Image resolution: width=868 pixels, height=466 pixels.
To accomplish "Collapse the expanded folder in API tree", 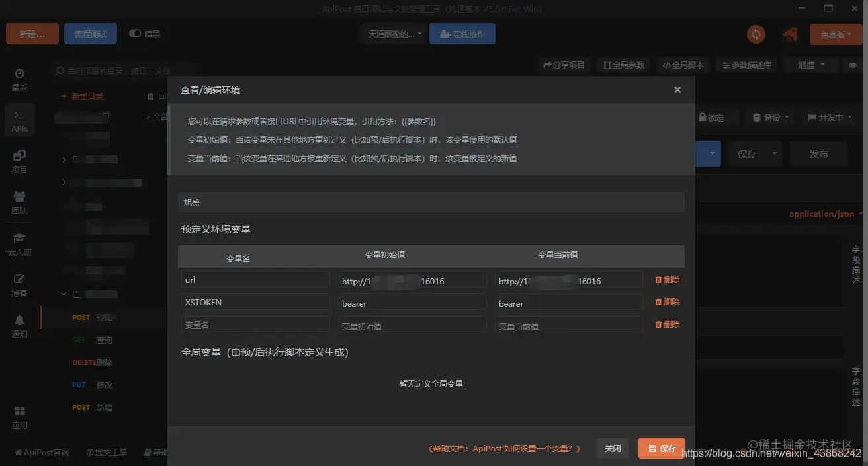I will click(64, 294).
